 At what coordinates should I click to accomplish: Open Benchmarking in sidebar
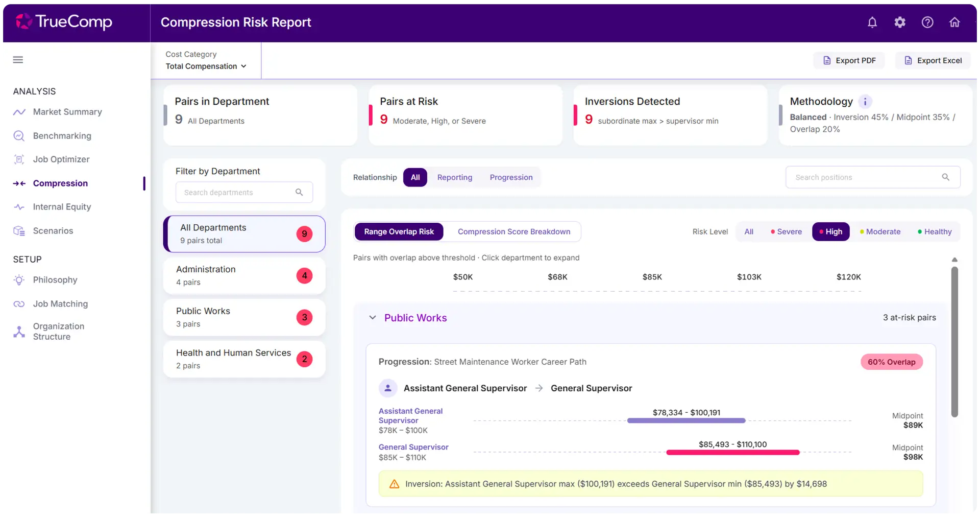pyautogui.click(x=62, y=136)
